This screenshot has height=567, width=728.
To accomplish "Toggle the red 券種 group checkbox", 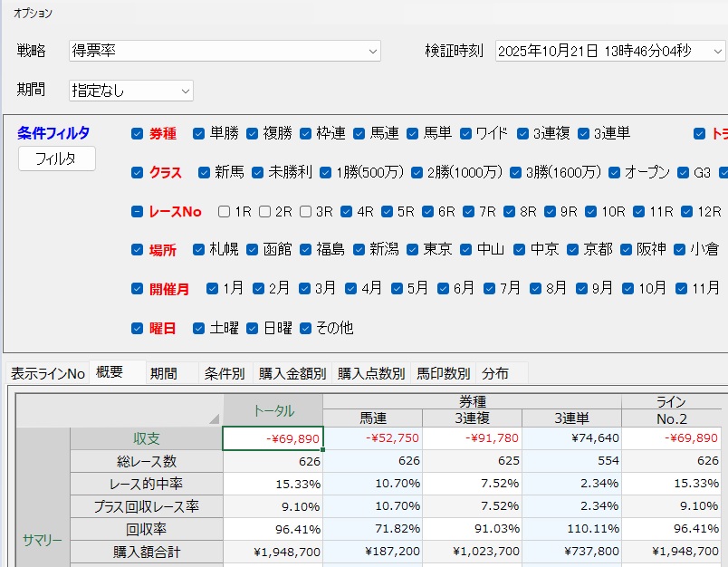I will [137, 134].
